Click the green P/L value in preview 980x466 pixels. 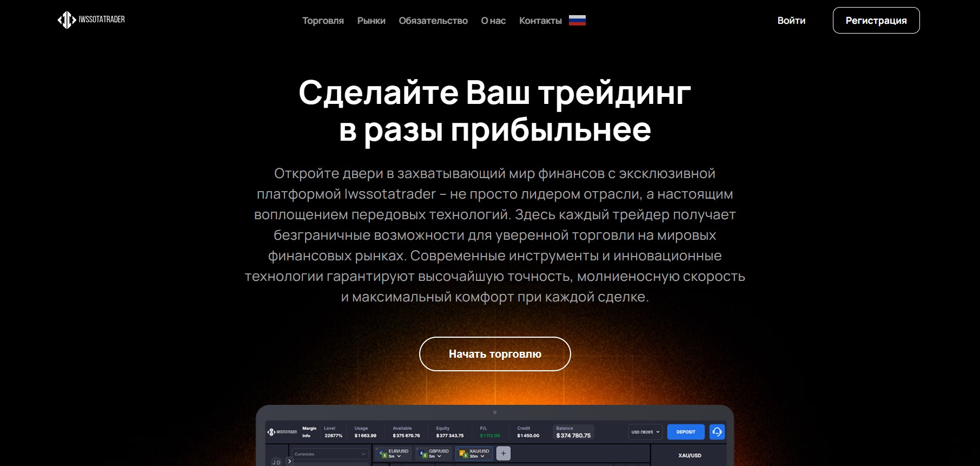(x=490, y=436)
